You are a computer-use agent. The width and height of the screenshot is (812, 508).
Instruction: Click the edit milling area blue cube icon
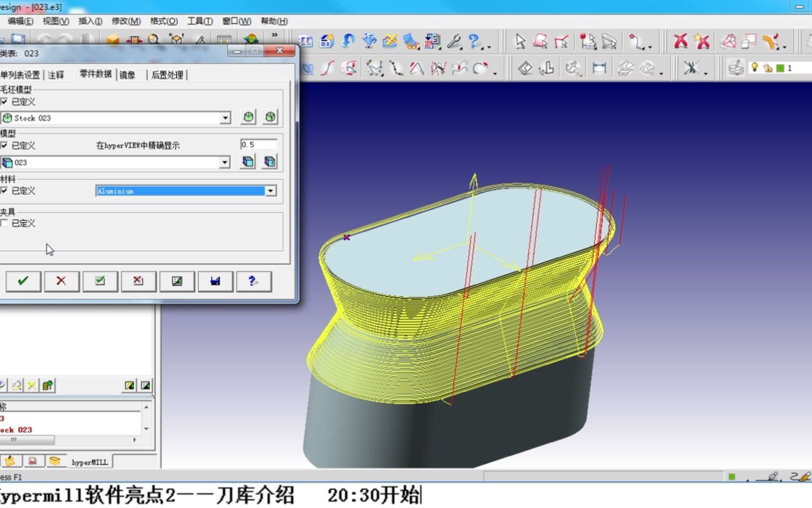click(x=270, y=162)
